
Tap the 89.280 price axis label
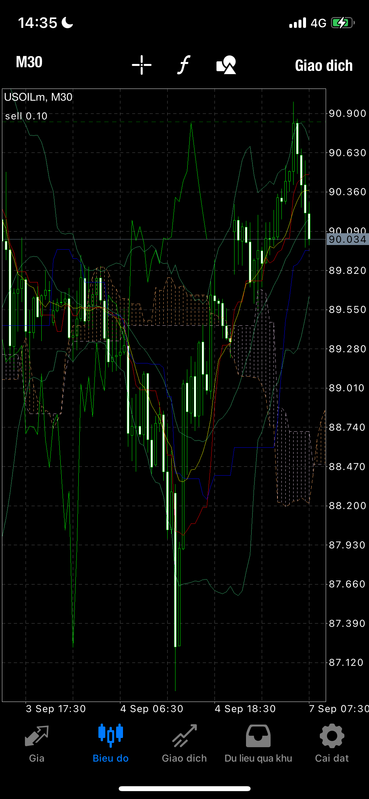click(348, 349)
